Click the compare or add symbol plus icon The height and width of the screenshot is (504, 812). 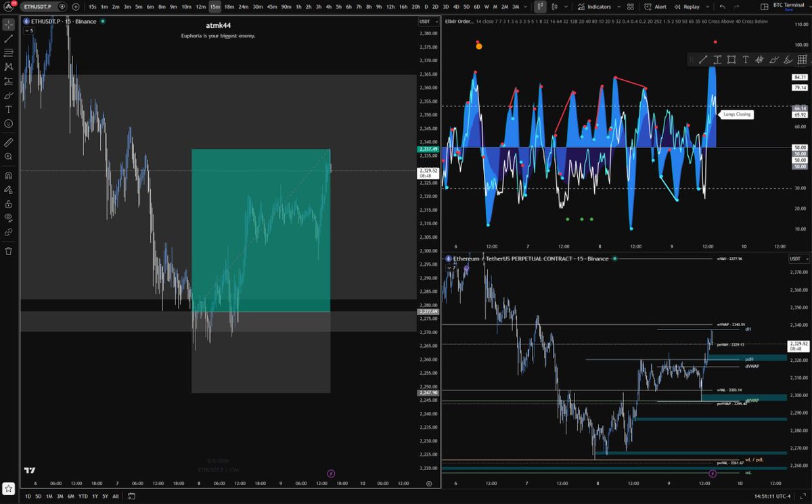[75, 7]
